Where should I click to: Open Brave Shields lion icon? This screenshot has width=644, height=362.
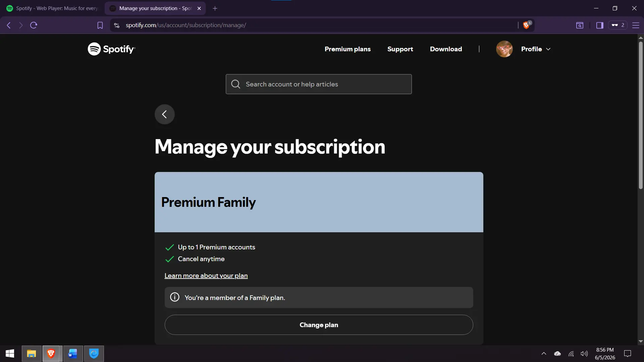point(527,25)
